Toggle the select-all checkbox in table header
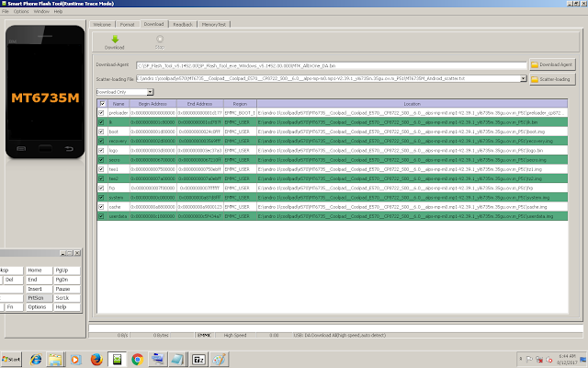The image size is (588, 368). (x=102, y=104)
